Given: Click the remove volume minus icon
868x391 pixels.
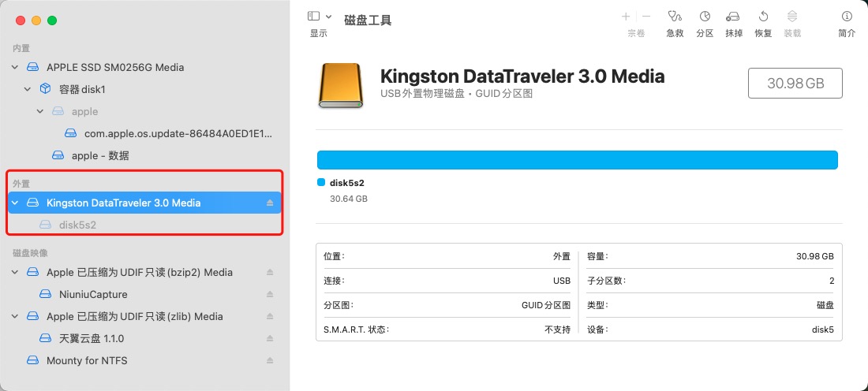Looking at the screenshot, I should pos(646,17).
